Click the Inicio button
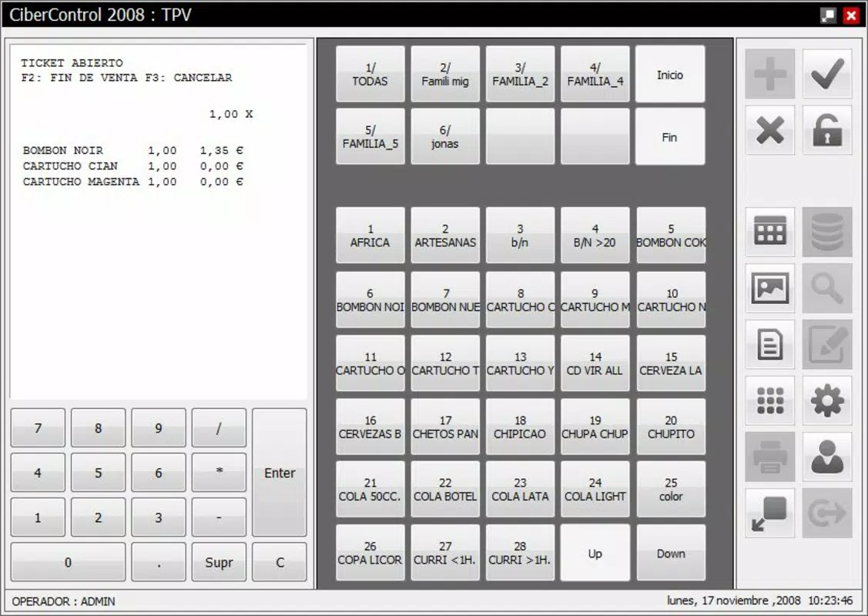This screenshot has height=616, width=868. click(670, 74)
